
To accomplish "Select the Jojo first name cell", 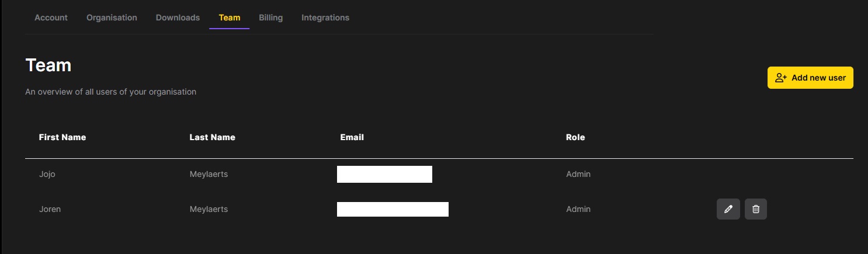I will point(47,174).
